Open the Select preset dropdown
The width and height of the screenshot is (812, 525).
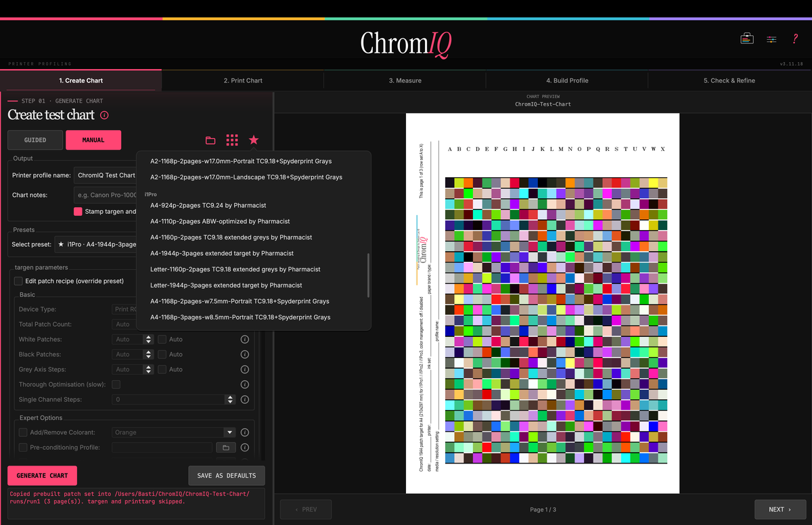(95, 244)
